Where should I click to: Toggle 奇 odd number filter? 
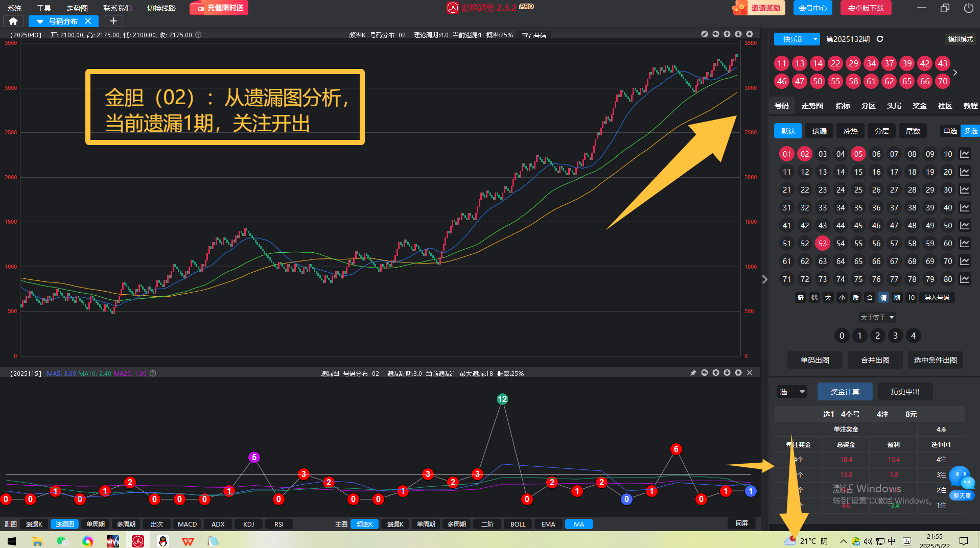(801, 297)
